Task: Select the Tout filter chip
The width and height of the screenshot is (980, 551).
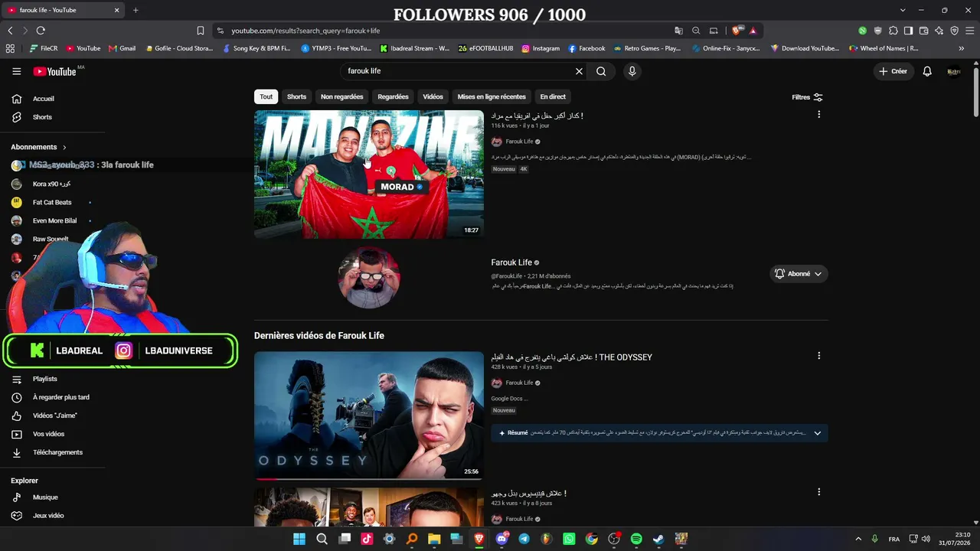Action: 266,97
